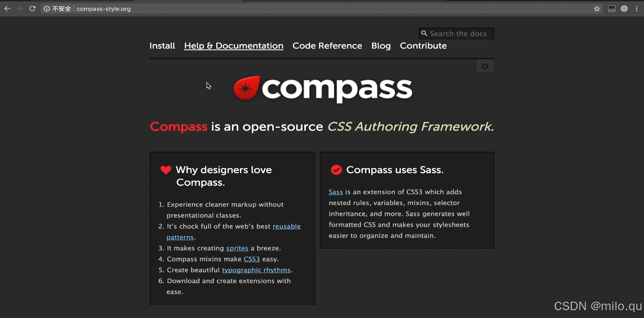
Task: Open the Sass link
Action: click(336, 192)
